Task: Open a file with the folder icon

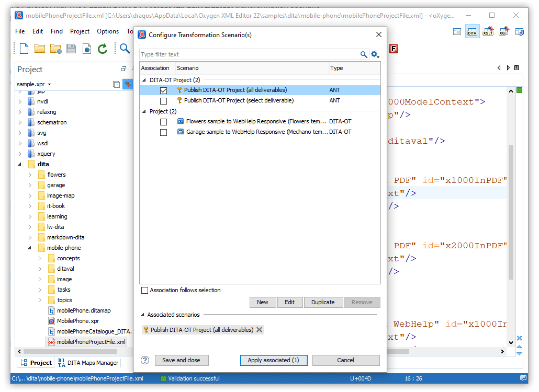Action: tap(40, 49)
